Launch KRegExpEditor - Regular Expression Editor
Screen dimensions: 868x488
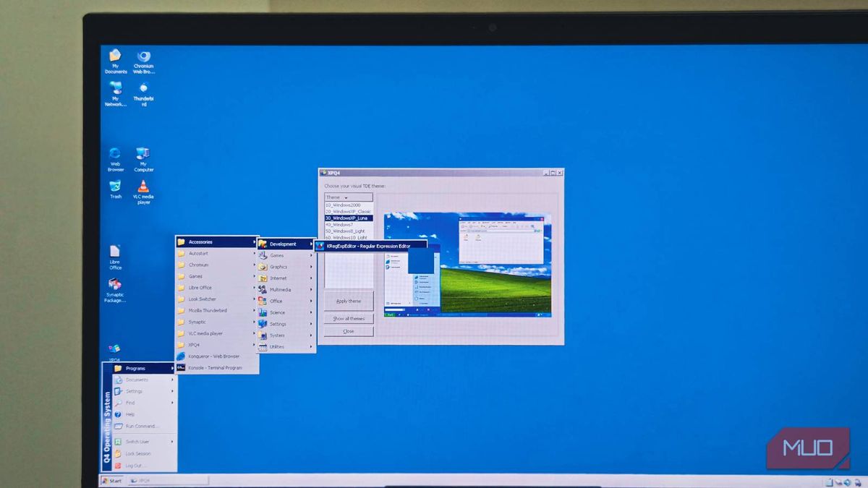(371, 246)
